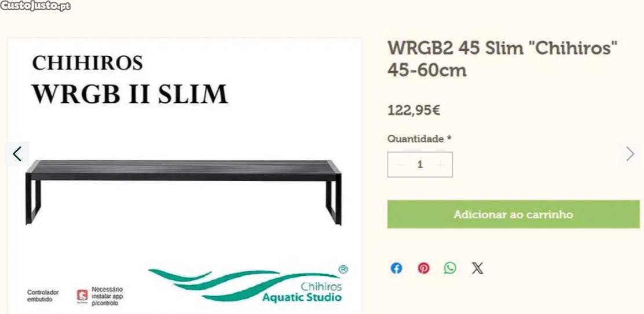Viewport: 644px width, 314px height.
Task: Click the WRGB2 45 Slim product title
Action: (503, 59)
